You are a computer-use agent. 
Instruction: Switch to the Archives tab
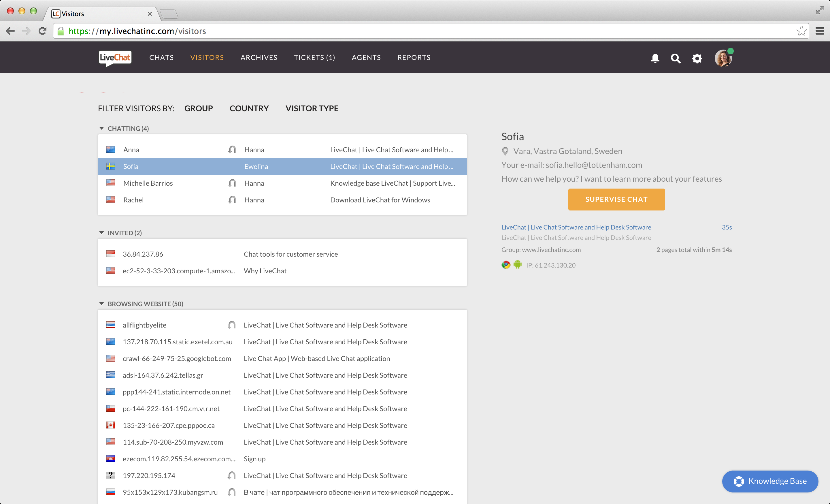click(x=259, y=57)
